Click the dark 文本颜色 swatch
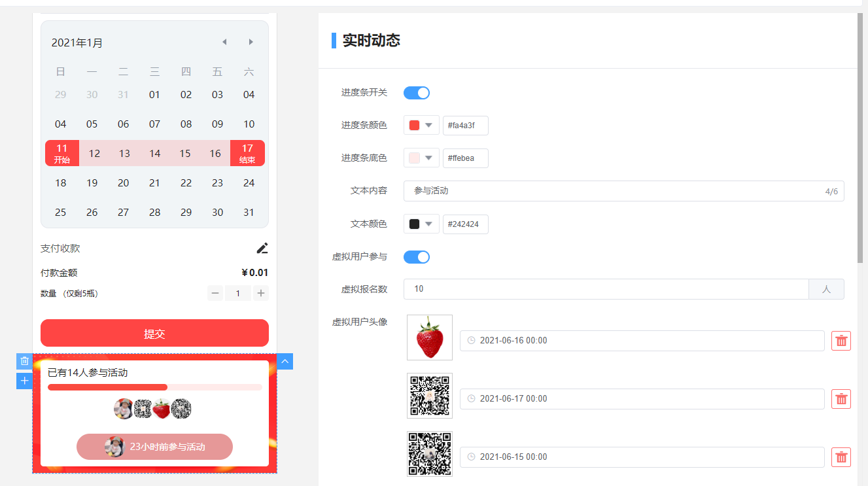Image resolution: width=868 pixels, height=486 pixels. click(414, 224)
